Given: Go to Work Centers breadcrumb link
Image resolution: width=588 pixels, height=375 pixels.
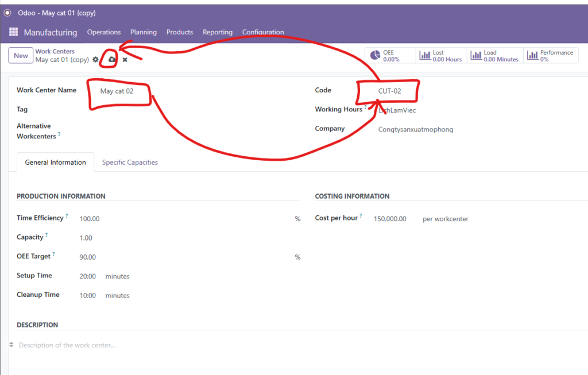Looking at the screenshot, I should [x=55, y=52].
